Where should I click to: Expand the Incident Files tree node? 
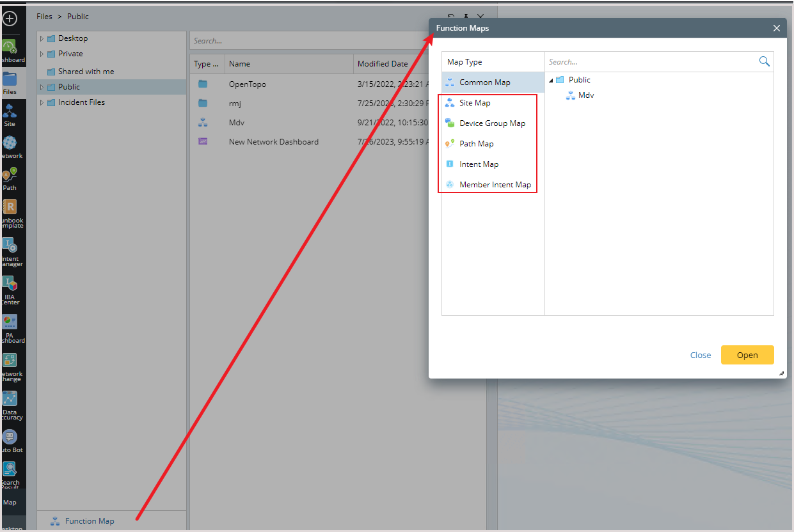tap(42, 102)
